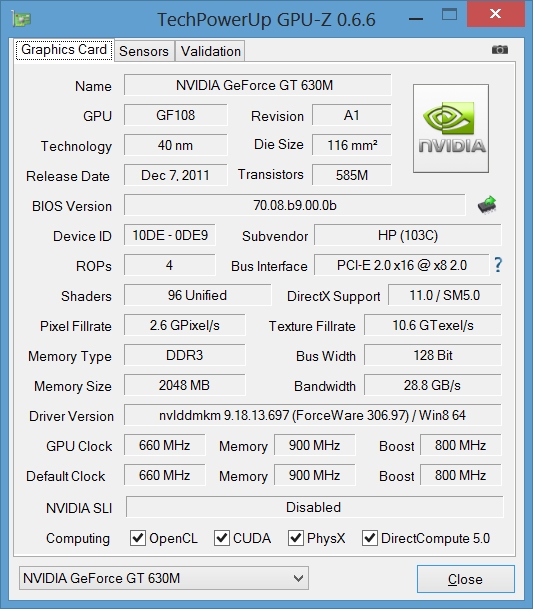533x609 pixels.
Task: Close window with the red X
Action: (x=495, y=14)
